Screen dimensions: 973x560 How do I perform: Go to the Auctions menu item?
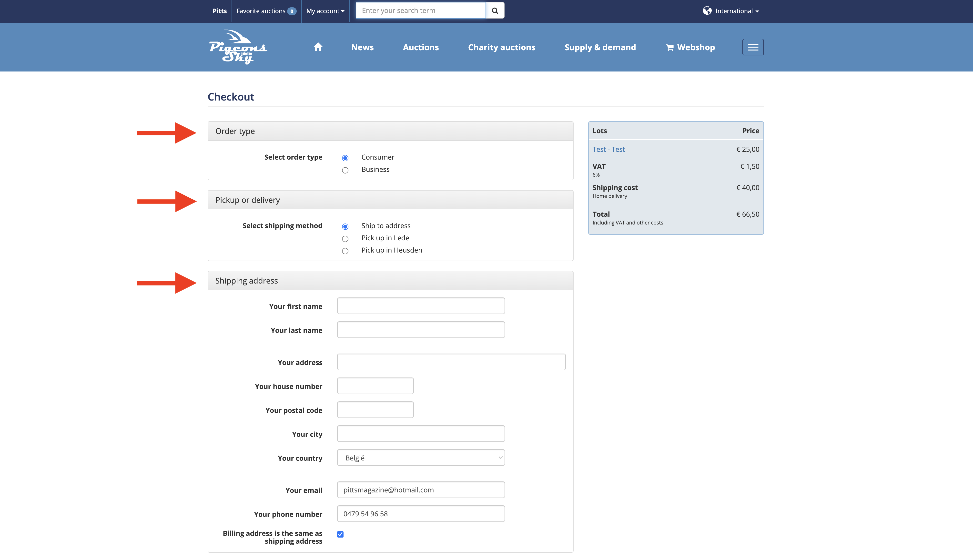coord(420,47)
